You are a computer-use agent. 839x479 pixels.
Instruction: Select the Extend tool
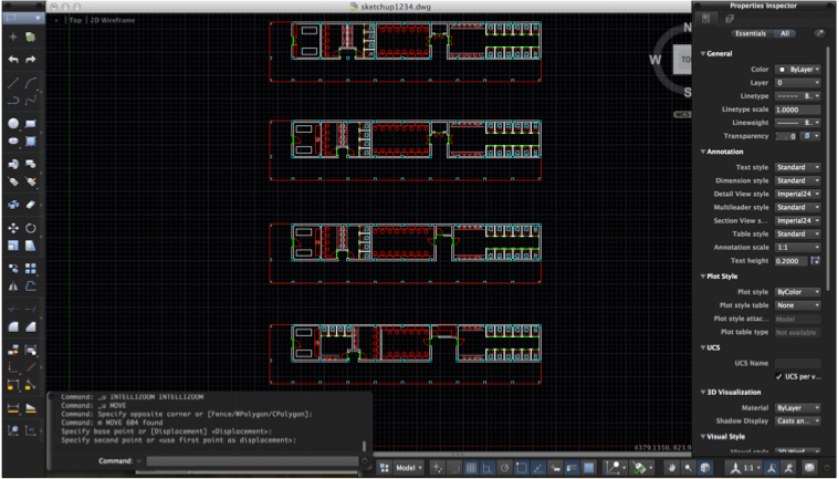tap(30, 309)
